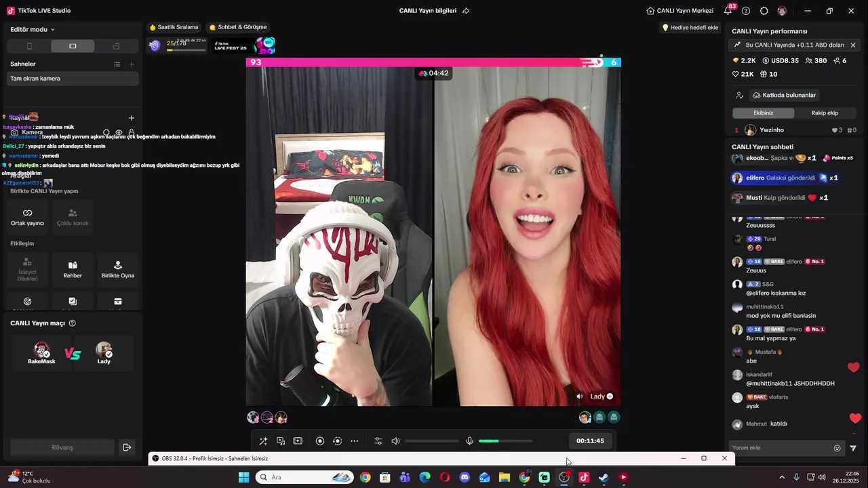
Task: Toggle the Kamera source lock
Action: (x=132, y=133)
